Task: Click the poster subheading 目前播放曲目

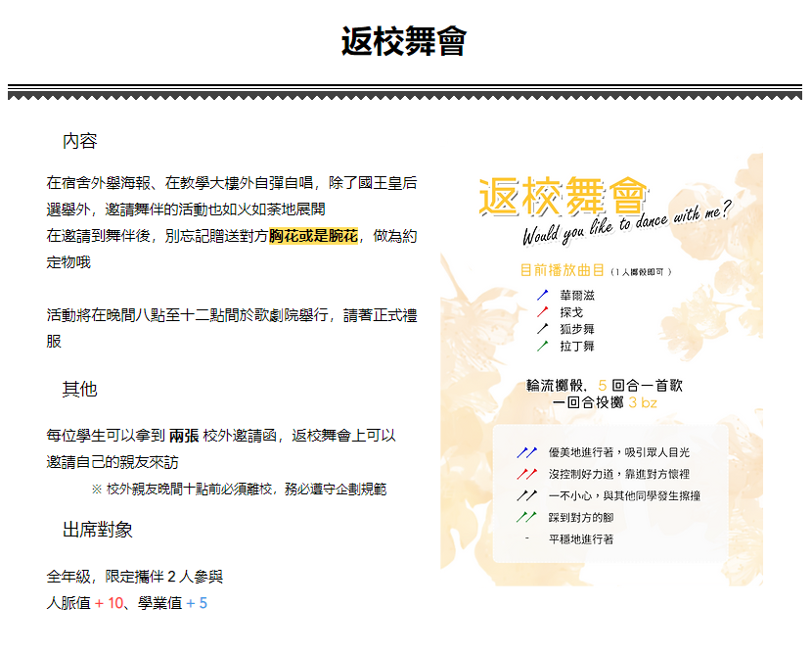Action: pos(562,270)
